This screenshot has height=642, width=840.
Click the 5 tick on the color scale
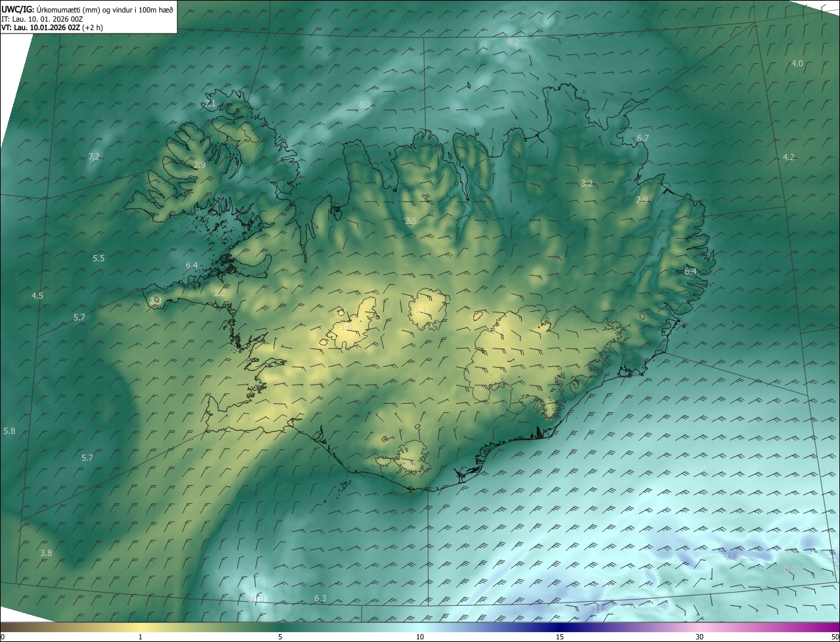(280, 637)
